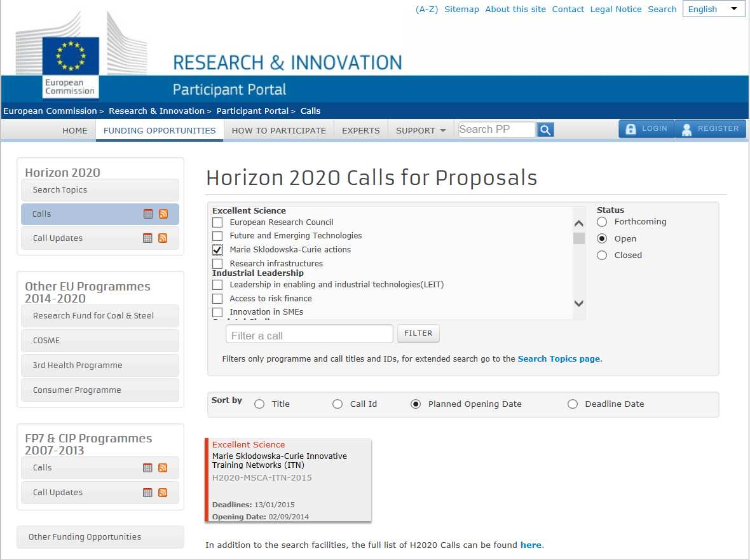Tick the Future and Emerging Technologies checkbox
The image size is (750, 560).
(217, 236)
